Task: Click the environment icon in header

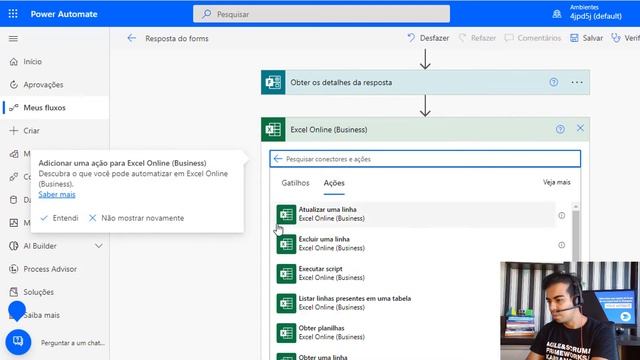Action: [557, 14]
